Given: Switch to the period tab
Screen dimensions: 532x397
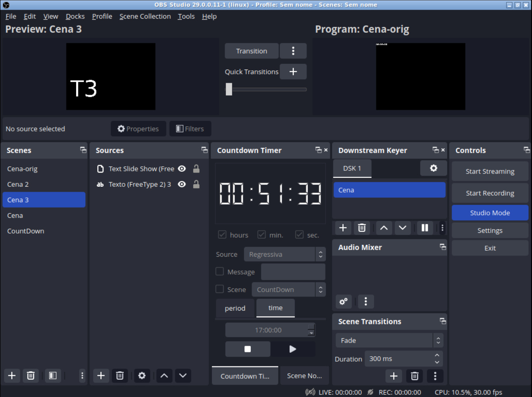Looking at the screenshot, I should (235, 308).
